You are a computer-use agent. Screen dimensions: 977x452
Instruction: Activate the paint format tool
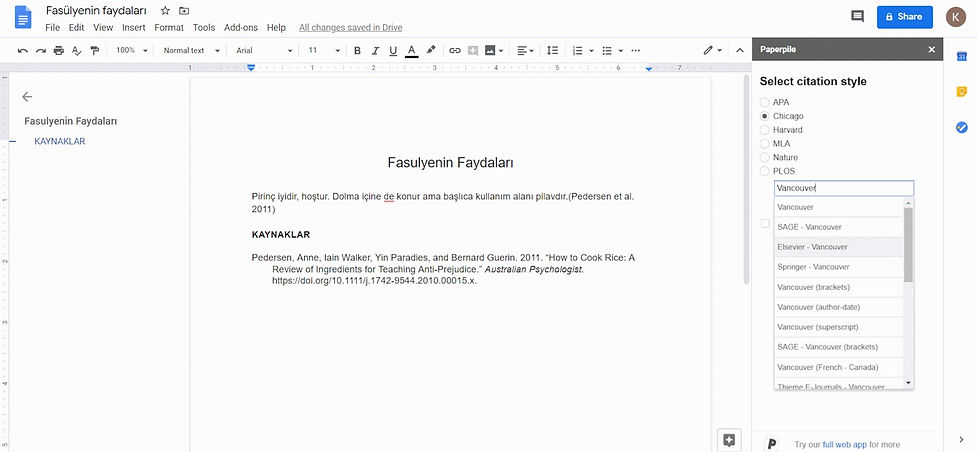[95, 50]
